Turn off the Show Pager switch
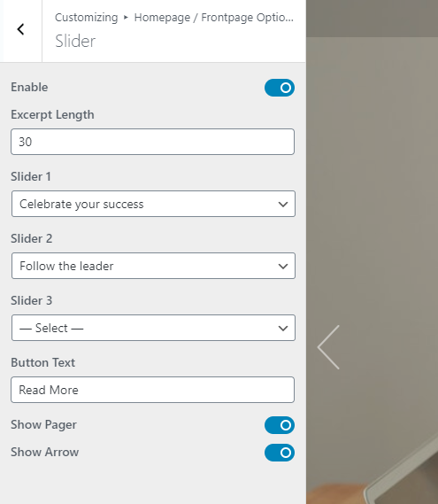438x504 pixels. 280,425
